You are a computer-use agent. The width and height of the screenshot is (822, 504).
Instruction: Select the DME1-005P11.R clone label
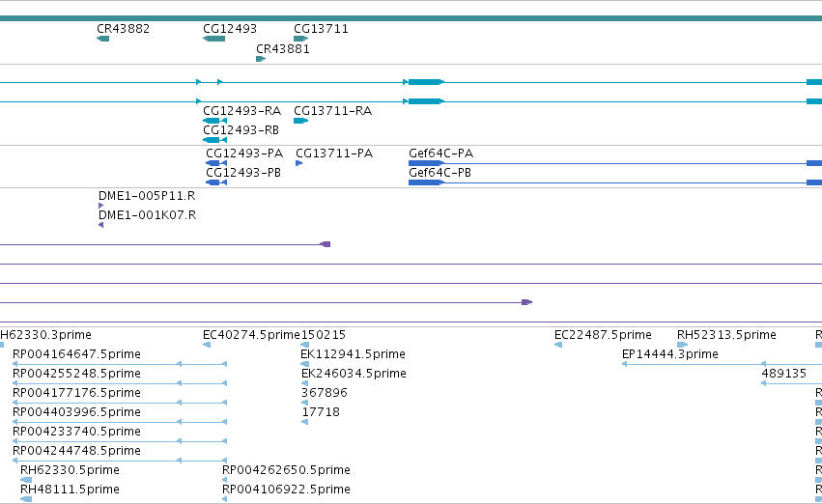tap(147, 195)
